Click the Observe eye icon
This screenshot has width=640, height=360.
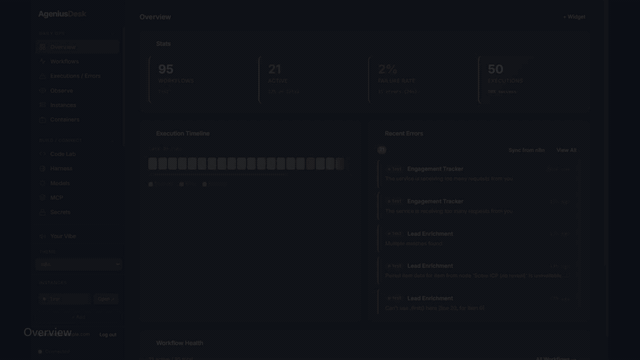42,91
